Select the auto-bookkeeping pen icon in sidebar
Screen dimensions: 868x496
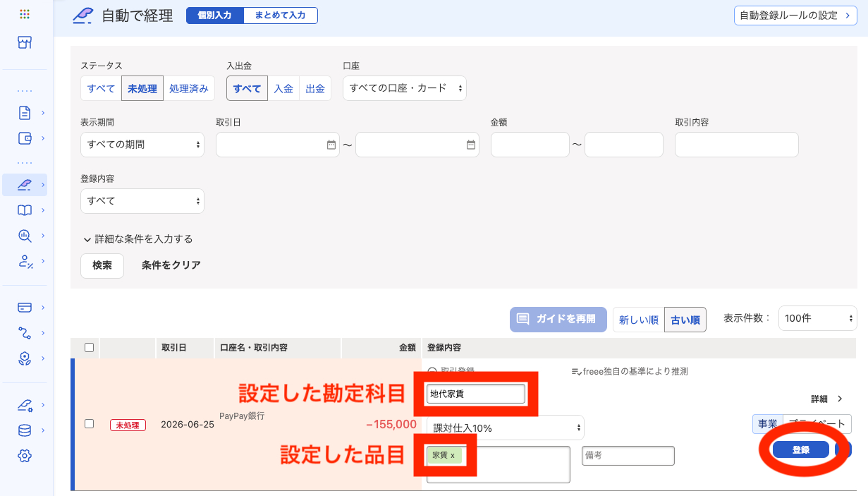click(x=25, y=185)
